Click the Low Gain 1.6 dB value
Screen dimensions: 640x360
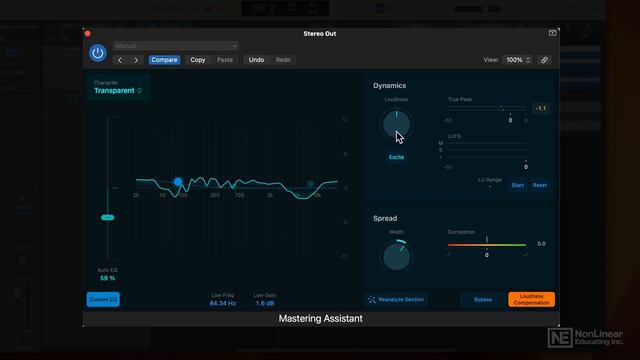pos(265,303)
